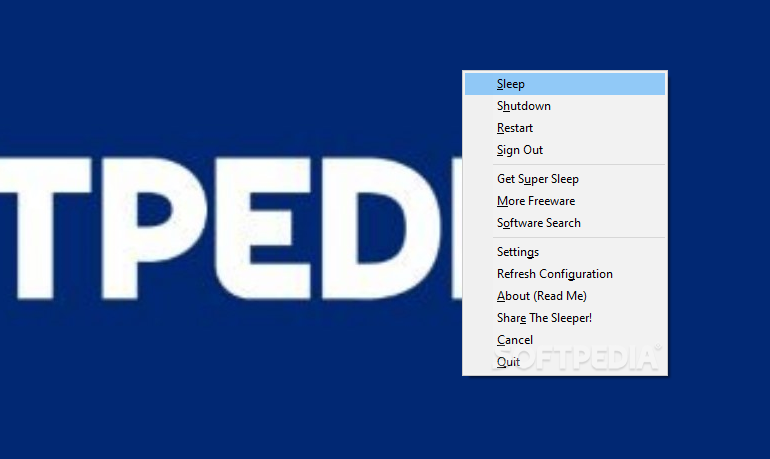The width and height of the screenshot is (770, 459).
Task: Select the Shutdown menu entry
Action: [x=565, y=106]
